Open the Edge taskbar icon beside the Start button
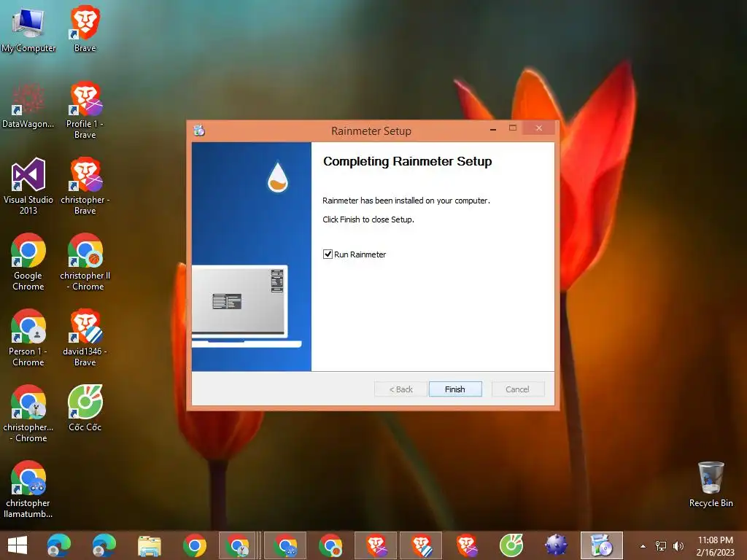The height and width of the screenshot is (560, 747). 59,545
